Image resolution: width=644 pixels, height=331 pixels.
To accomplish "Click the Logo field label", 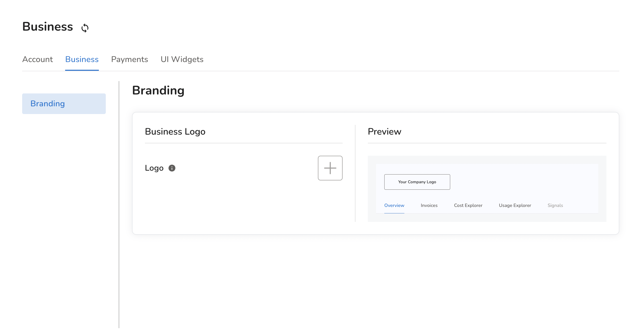I will point(154,168).
